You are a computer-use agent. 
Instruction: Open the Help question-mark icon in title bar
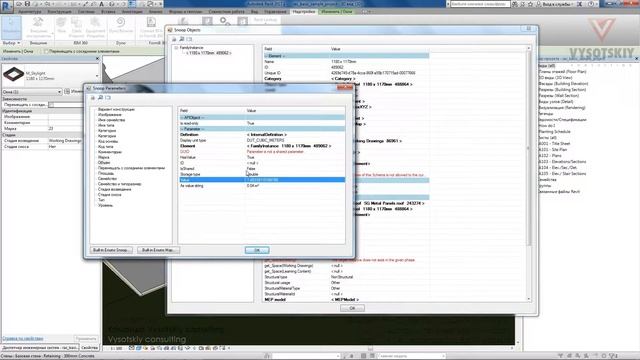tap(591, 4)
